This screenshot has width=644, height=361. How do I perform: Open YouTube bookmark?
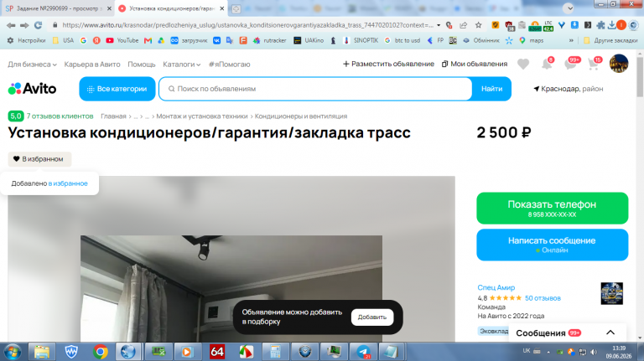coord(122,40)
